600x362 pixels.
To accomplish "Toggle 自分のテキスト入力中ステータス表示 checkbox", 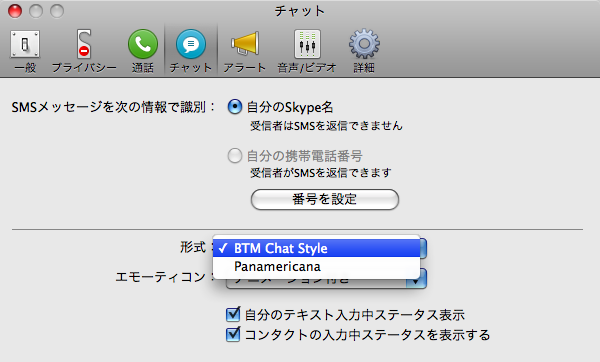I will pyautogui.click(x=233, y=315).
